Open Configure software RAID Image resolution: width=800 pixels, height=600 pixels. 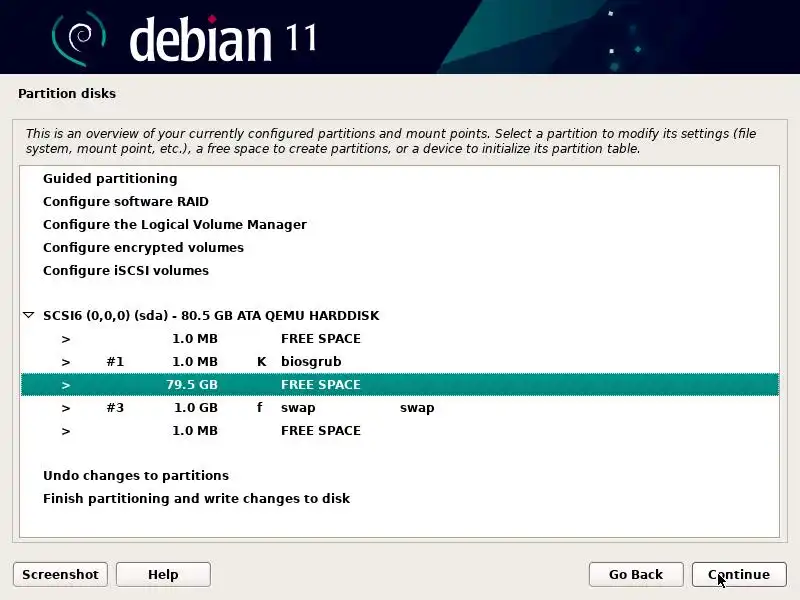pyautogui.click(x=399, y=202)
